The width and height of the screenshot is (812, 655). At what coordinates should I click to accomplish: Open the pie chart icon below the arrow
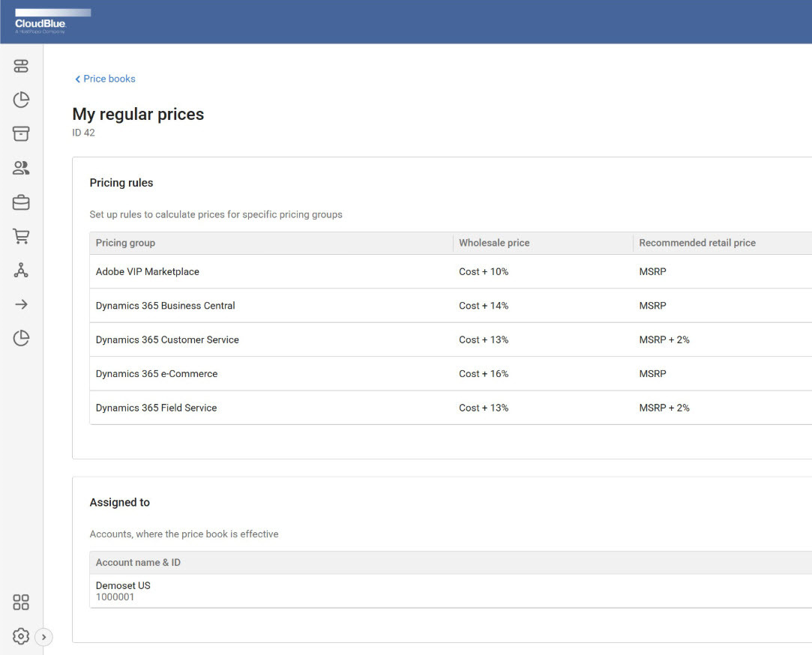pyautogui.click(x=21, y=339)
